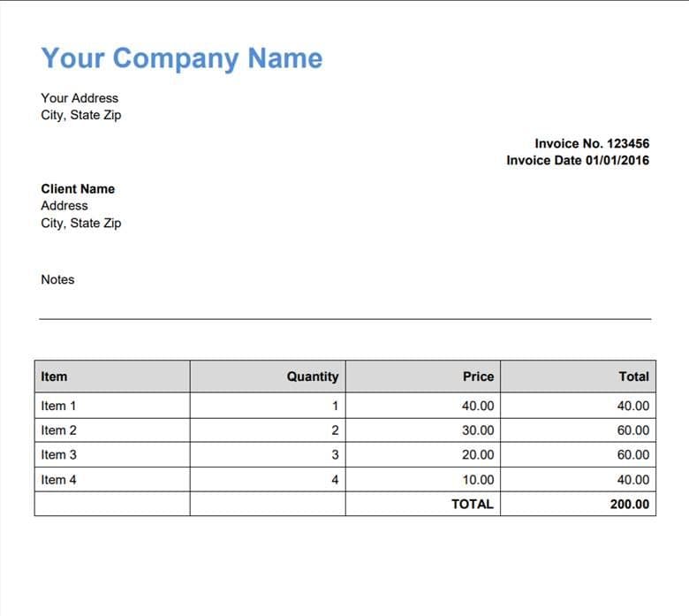689x616 pixels.
Task: Select the 200.00 grand total cell
Action: [x=629, y=505]
